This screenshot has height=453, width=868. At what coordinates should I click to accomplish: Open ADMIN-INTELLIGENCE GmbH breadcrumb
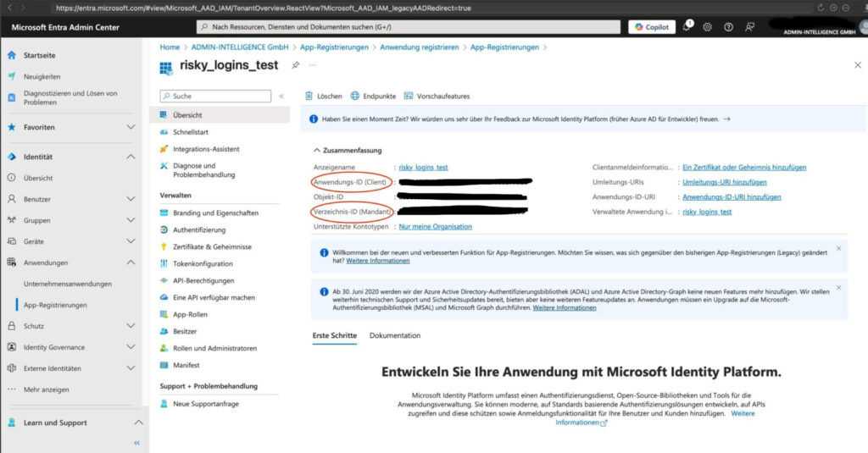[240, 47]
